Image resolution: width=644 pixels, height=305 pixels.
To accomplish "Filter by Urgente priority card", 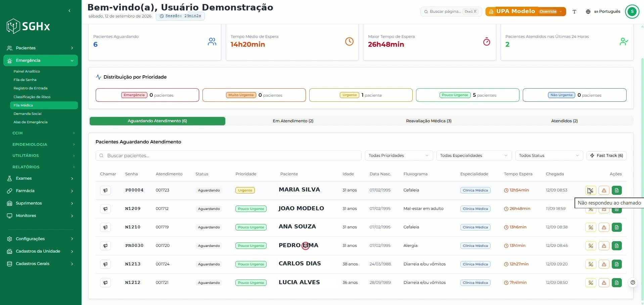I will (x=361, y=95).
